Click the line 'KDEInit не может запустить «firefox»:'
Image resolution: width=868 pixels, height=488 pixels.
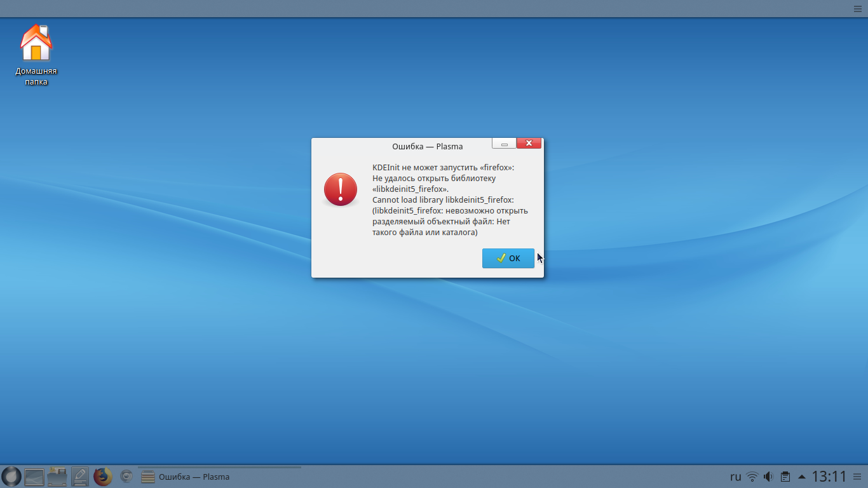click(444, 168)
